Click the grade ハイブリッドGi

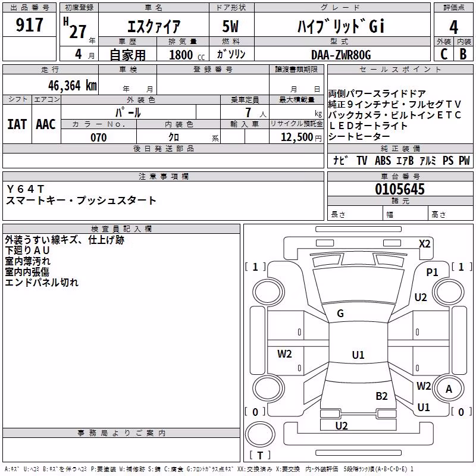tap(341, 26)
